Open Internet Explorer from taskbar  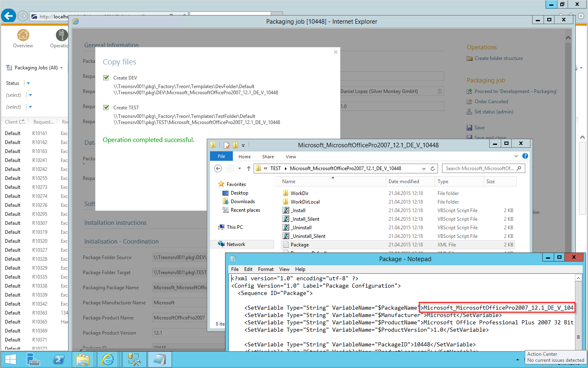[108, 359]
